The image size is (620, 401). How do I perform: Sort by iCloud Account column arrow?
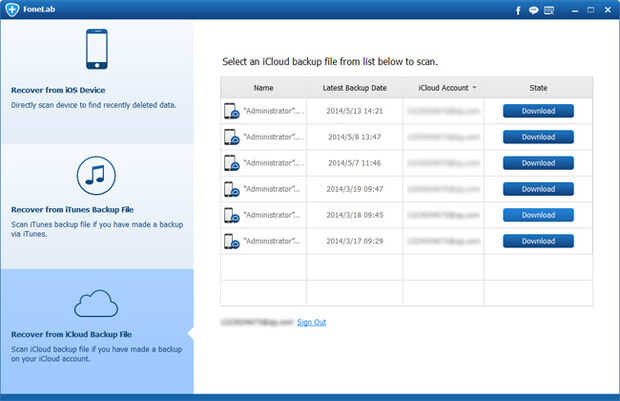474,87
